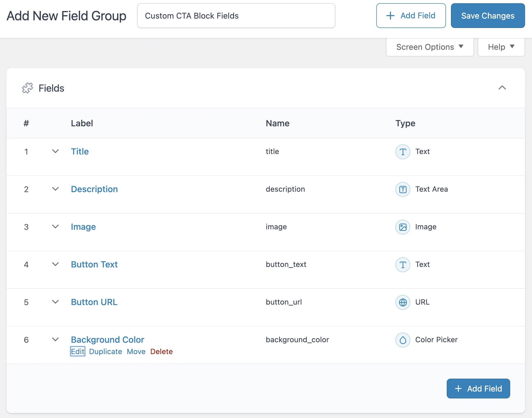The height and width of the screenshot is (418, 532).
Task: Click Duplicate under Background Color
Action: click(x=106, y=351)
